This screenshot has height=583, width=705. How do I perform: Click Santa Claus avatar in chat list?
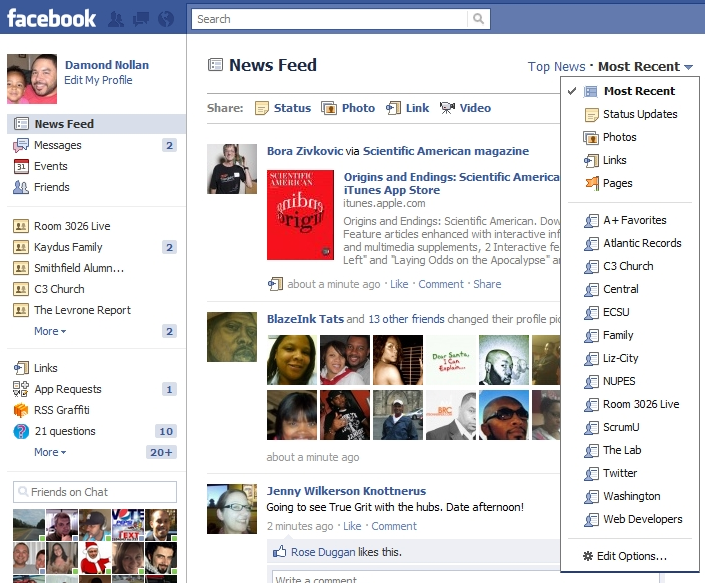95,558
